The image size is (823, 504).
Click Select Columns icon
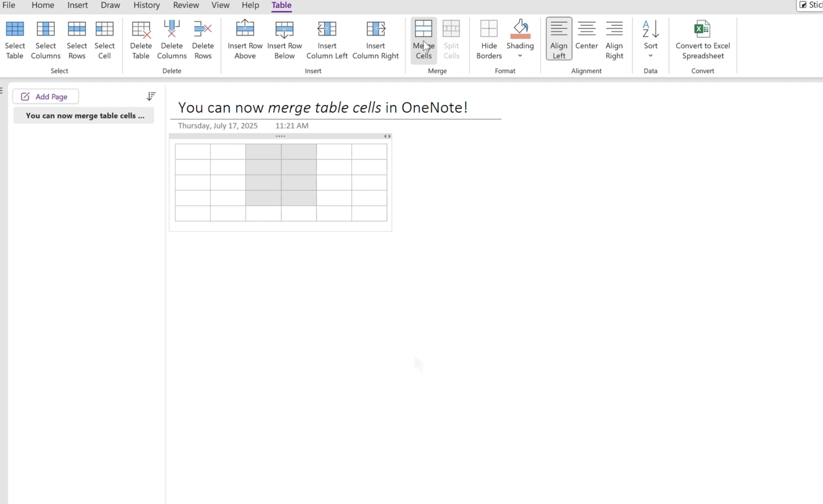click(x=45, y=29)
